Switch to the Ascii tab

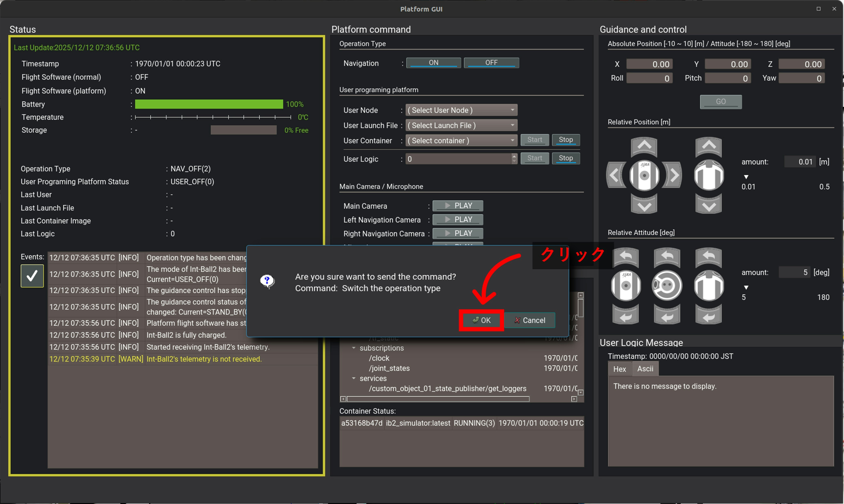pos(645,369)
